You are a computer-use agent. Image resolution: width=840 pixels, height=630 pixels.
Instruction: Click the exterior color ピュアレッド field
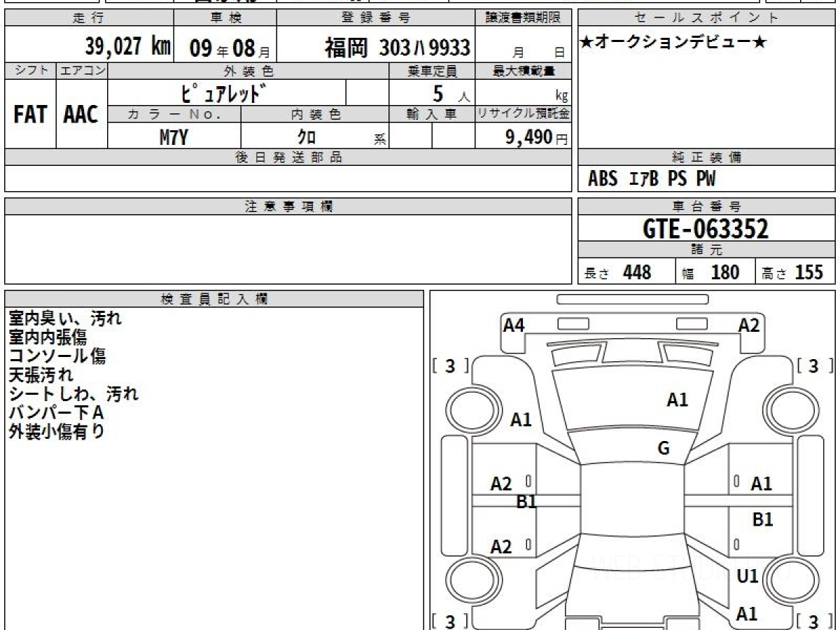(x=227, y=93)
